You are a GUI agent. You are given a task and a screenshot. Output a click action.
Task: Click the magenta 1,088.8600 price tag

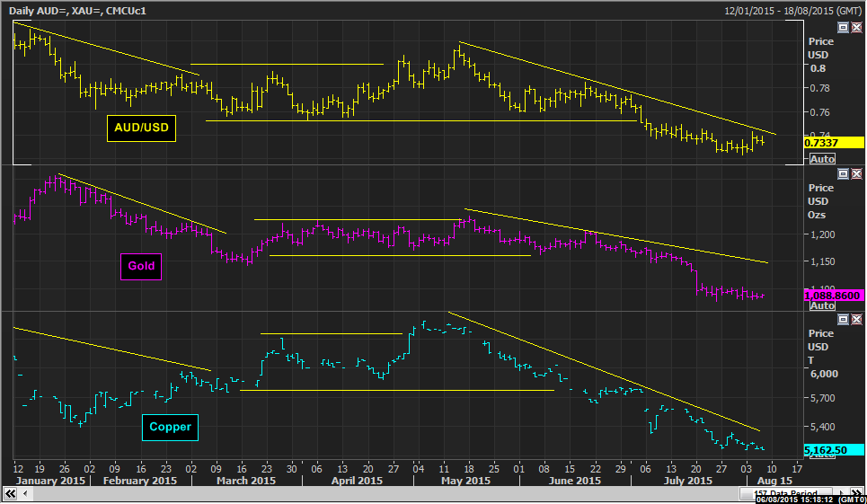click(x=834, y=295)
